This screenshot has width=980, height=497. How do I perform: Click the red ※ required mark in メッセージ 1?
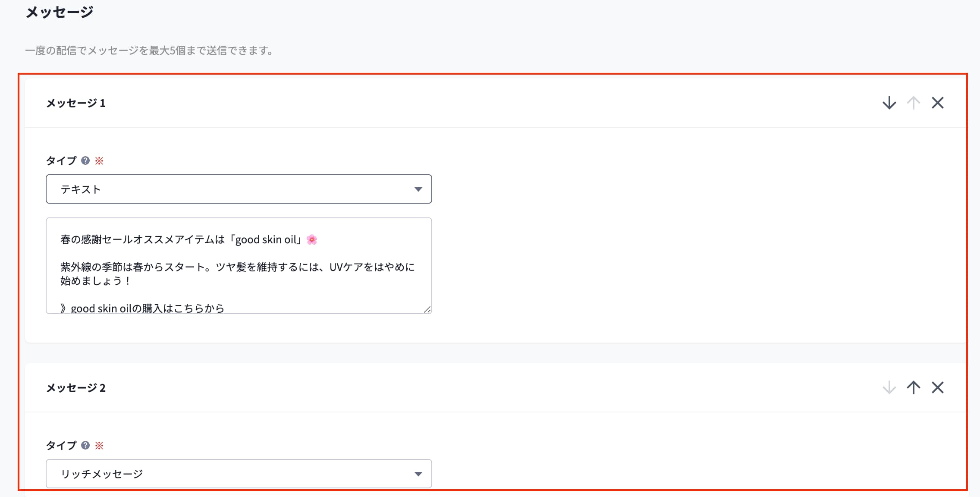(x=99, y=160)
